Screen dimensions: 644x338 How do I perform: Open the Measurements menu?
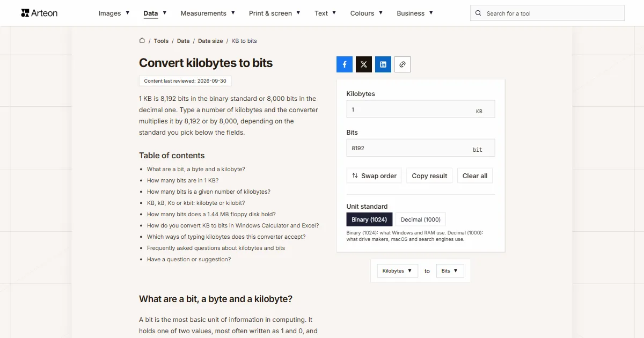click(208, 13)
